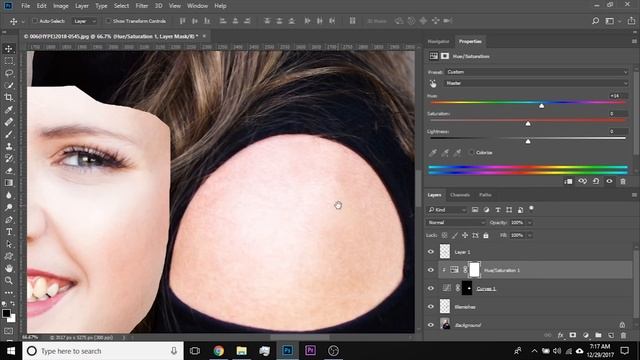640x360 pixels.
Task: Add a layer style with fx icon
Action: pyautogui.click(x=560, y=335)
